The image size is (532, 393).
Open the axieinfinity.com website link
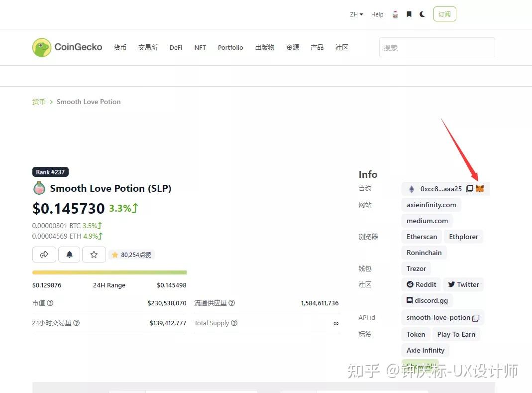point(431,205)
